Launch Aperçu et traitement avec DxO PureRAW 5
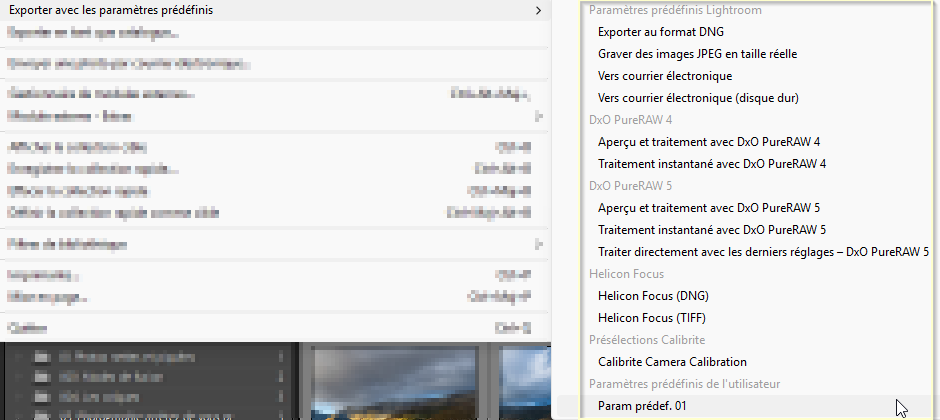Screen dimensions: 940x420 [x=709, y=208]
